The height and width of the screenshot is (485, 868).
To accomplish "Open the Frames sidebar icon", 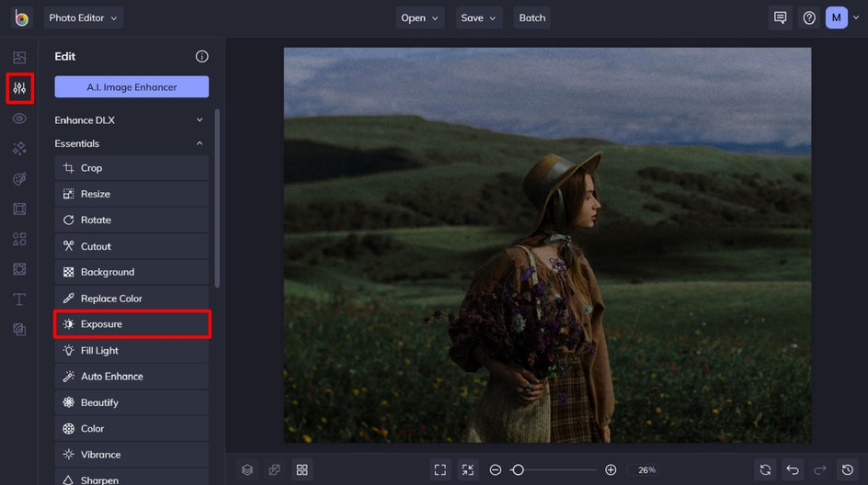I will tap(19, 209).
